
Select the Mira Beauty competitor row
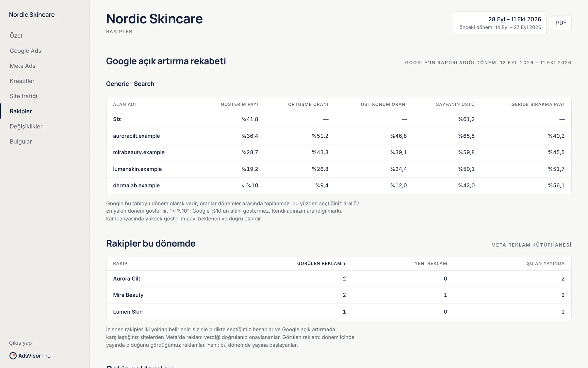[x=339, y=295]
